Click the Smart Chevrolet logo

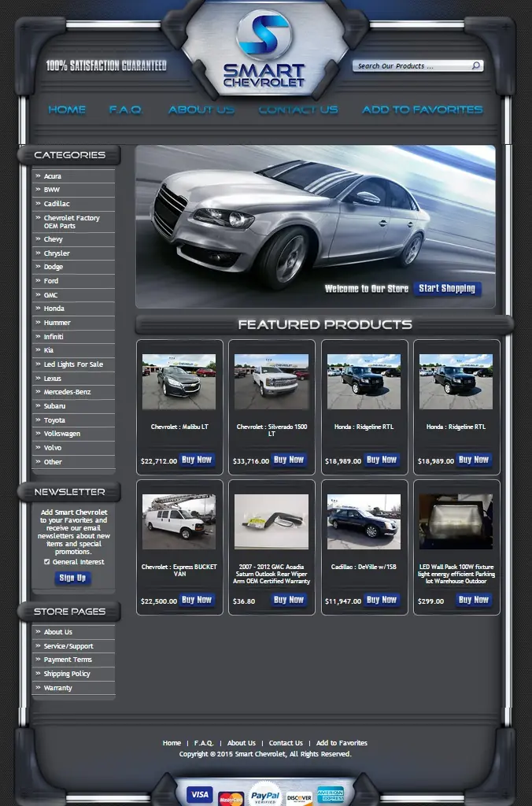[x=264, y=50]
